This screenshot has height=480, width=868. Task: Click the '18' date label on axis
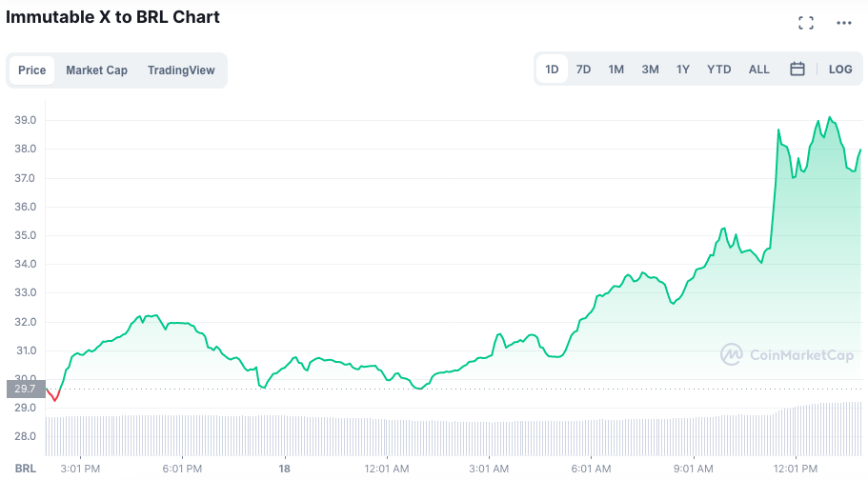pos(285,469)
